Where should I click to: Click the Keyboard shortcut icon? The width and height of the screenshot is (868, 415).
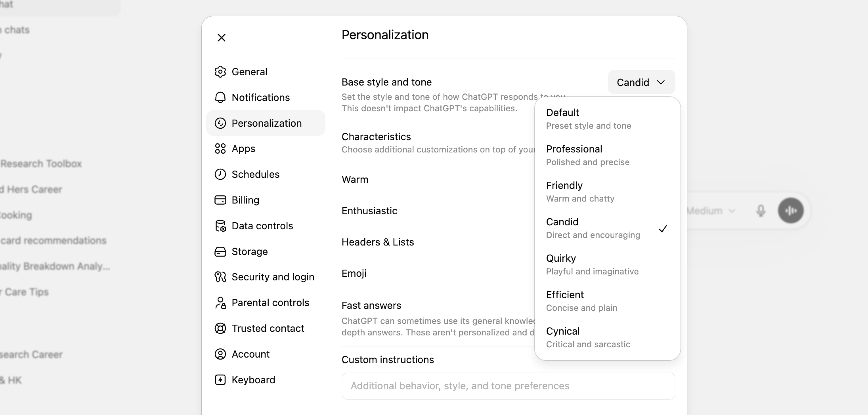tap(220, 380)
